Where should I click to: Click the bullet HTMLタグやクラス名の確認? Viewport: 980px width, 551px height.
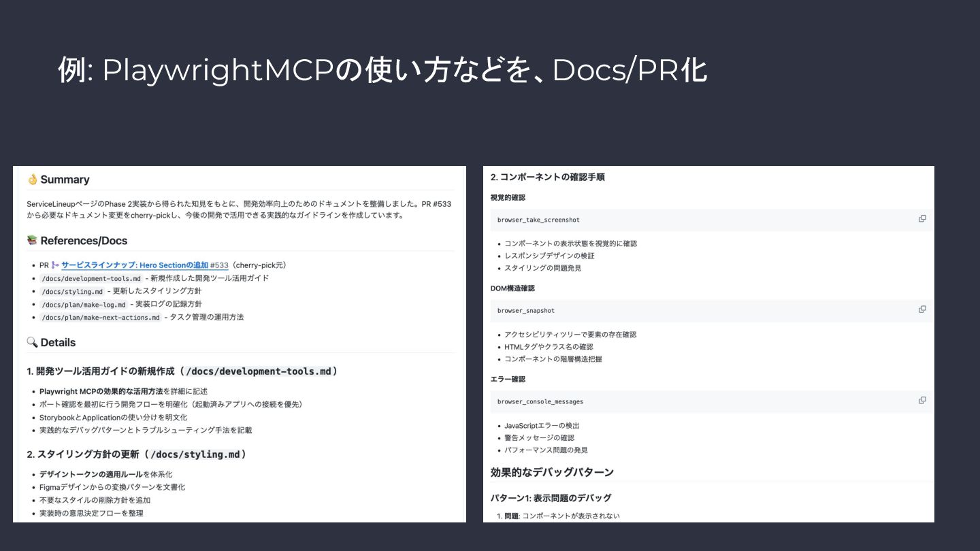coord(549,347)
